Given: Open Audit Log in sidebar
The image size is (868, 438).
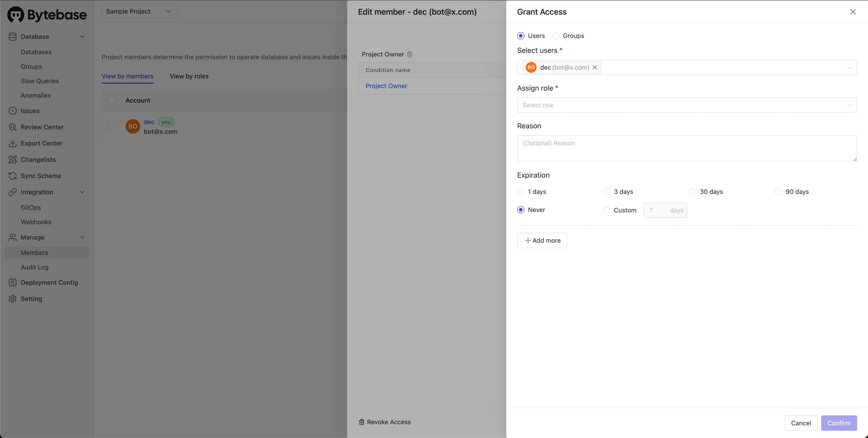Looking at the screenshot, I should [34, 267].
